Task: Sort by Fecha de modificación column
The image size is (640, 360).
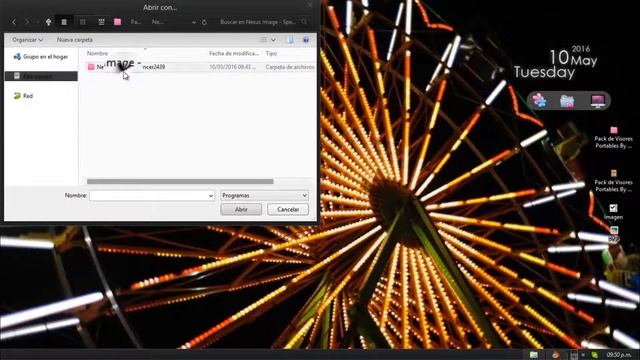Action: click(x=234, y=53)
